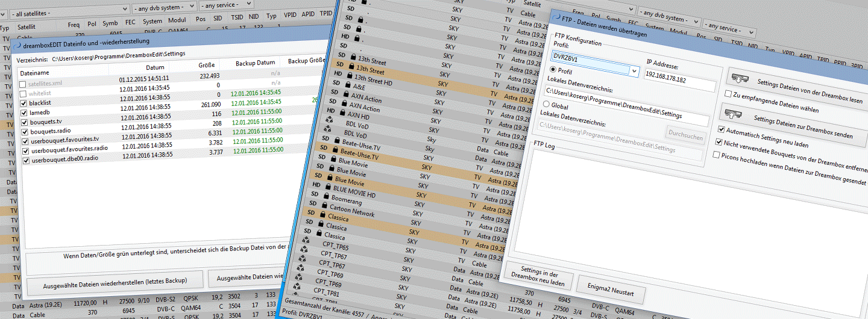This screenshot has height=319, width=868.
Task: Toggle the bouquets.tv file checkbox
Action: pyautogui.click(x=24, y=122)
